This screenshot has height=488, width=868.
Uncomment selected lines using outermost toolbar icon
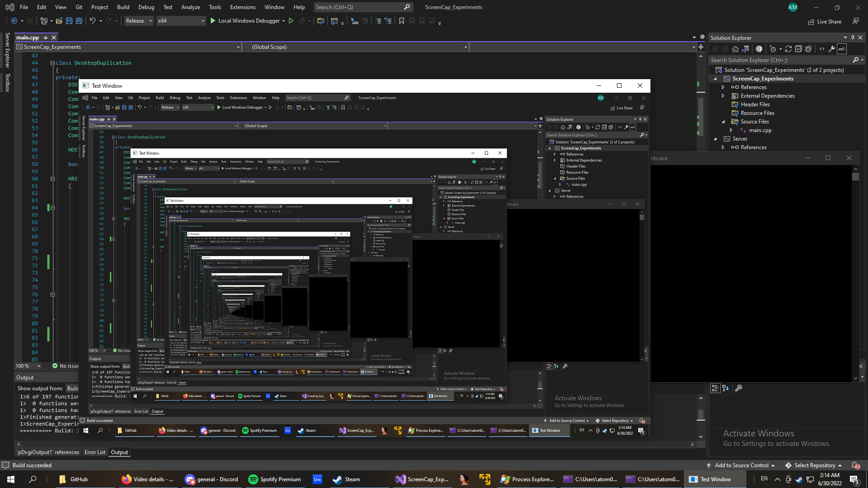click(388, 21)
